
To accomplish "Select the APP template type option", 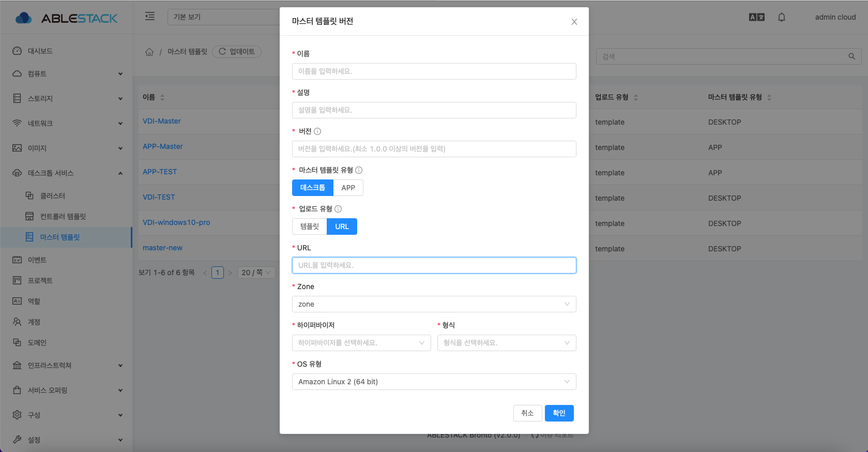I will click(348, 188).
